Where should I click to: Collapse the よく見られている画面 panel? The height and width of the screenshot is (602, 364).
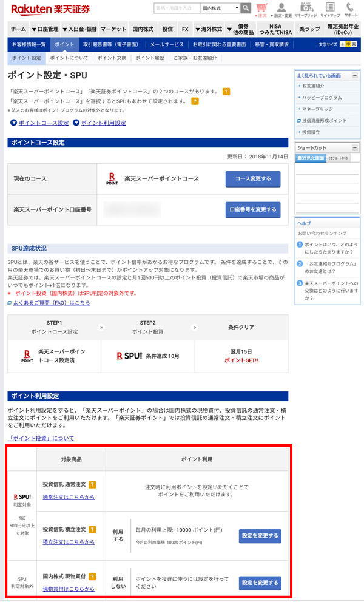pyautogui.click(x=354, y=76)
